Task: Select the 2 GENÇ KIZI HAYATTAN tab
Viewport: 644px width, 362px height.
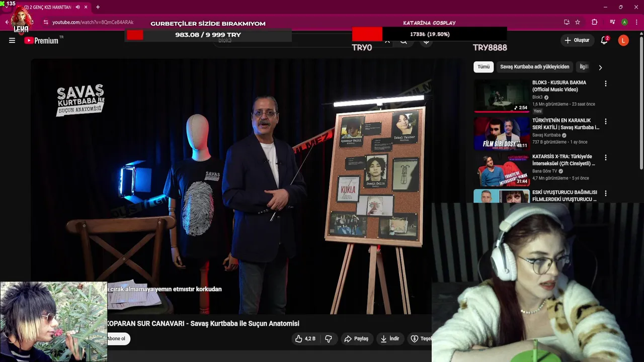Action: pyautogui.click(x=48, y=7)
